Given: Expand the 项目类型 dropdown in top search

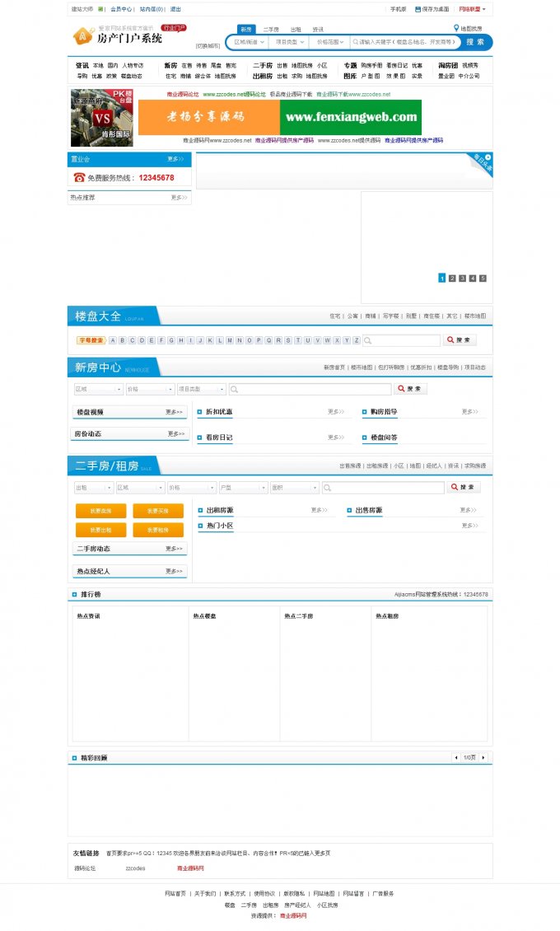Looking at the screenshot, I should pyautogui.click(x=288, y=42).
